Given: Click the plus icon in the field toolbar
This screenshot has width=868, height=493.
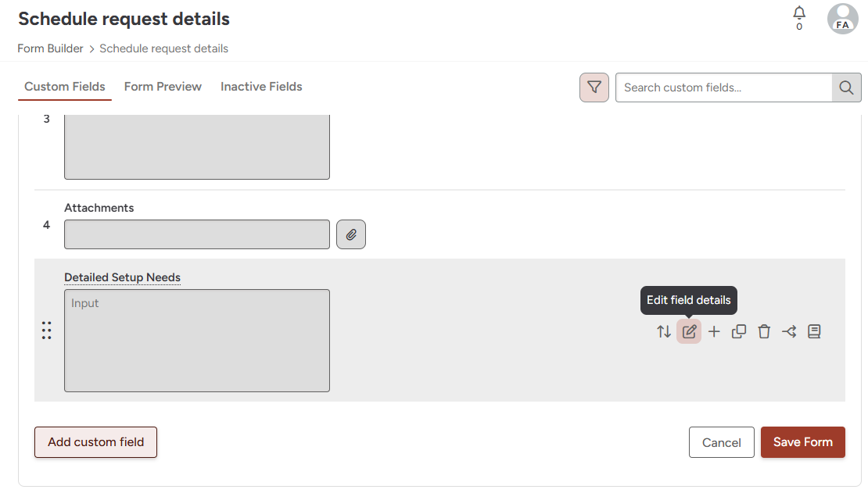Looking at the screenshot, I should point(714,332).
